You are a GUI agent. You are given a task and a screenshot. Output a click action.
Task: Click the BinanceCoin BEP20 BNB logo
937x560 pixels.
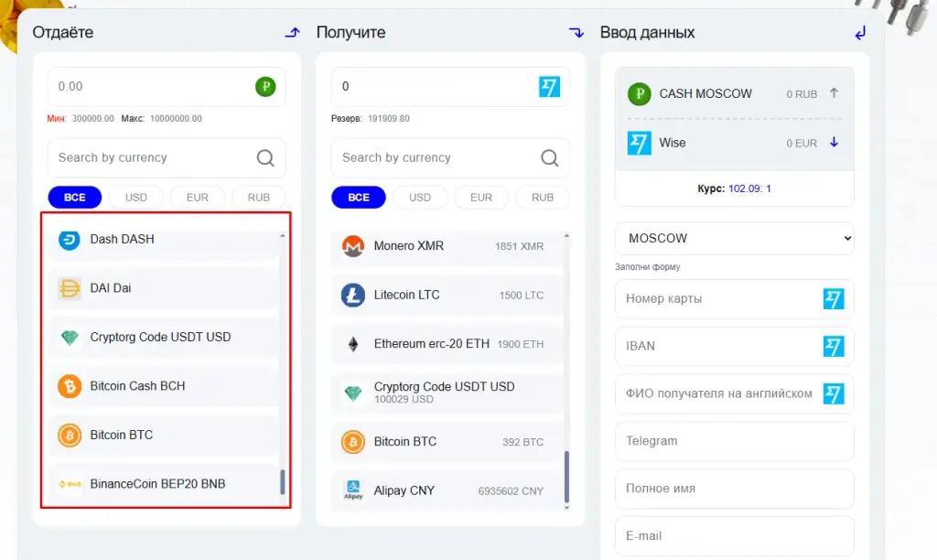coord(70,484)
